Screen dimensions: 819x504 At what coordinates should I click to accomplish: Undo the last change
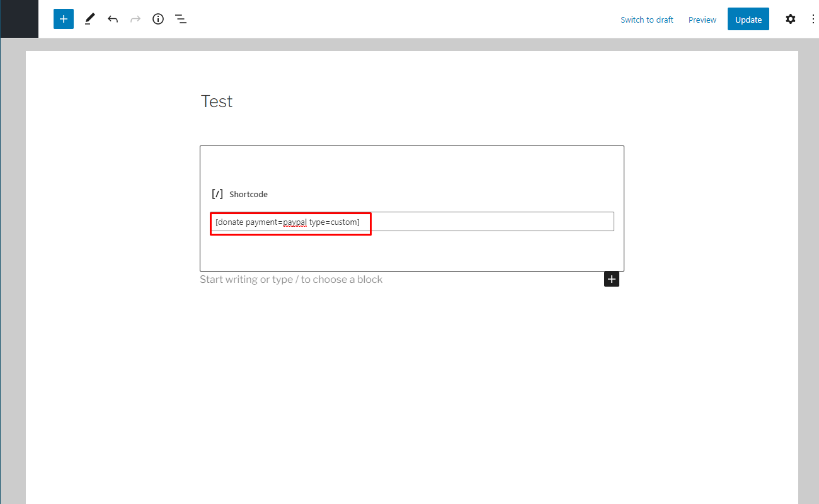pyautogui.click(x=113, y=19)
